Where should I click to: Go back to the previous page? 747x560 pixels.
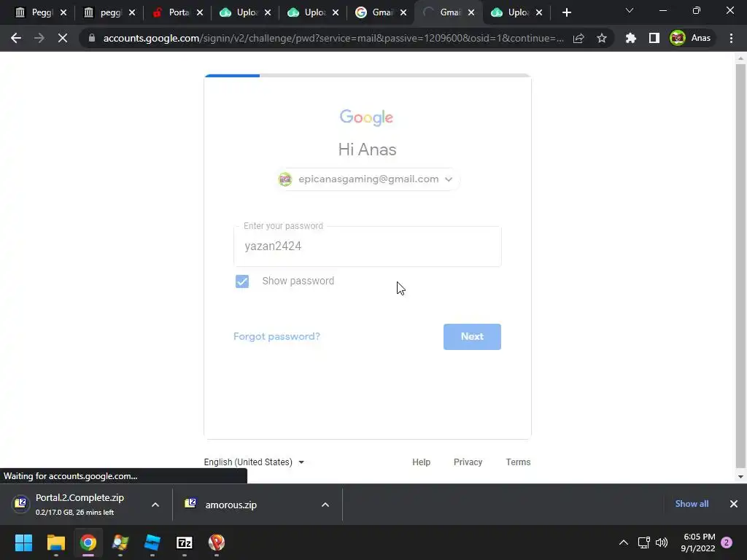[16, 38]
